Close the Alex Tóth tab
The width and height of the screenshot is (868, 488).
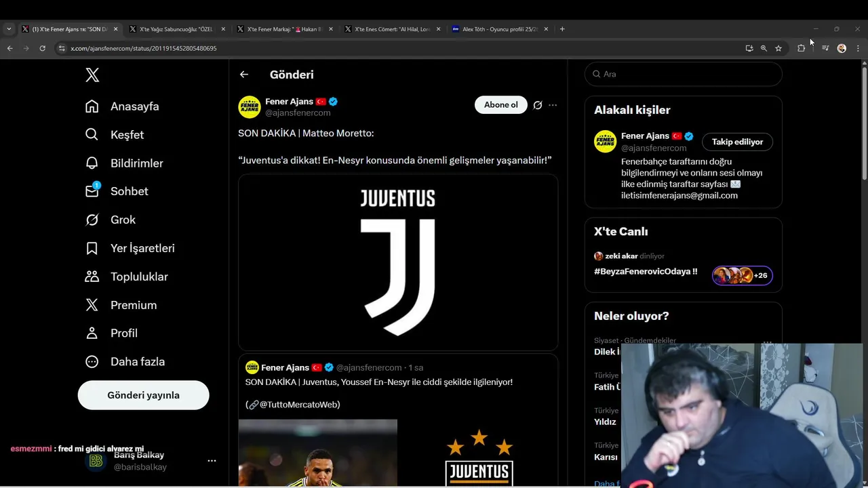click(x=546, y=29)
